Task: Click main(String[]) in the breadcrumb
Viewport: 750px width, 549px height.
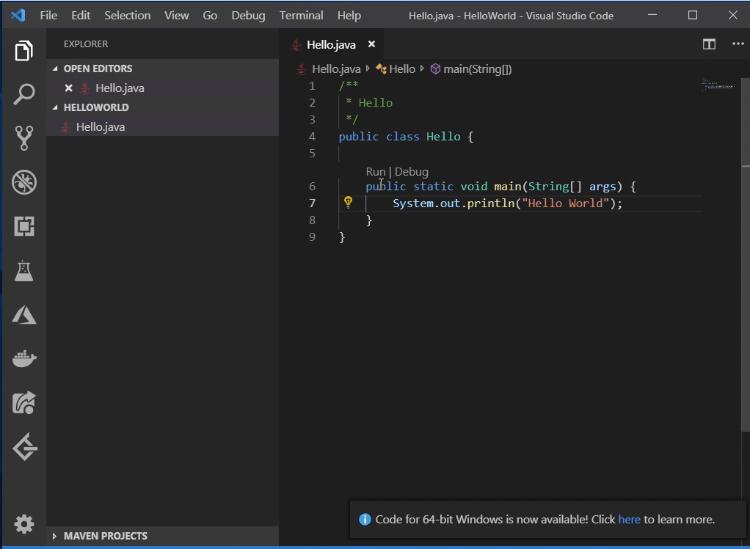Action: pyautogui.click(x=477, y=69)
